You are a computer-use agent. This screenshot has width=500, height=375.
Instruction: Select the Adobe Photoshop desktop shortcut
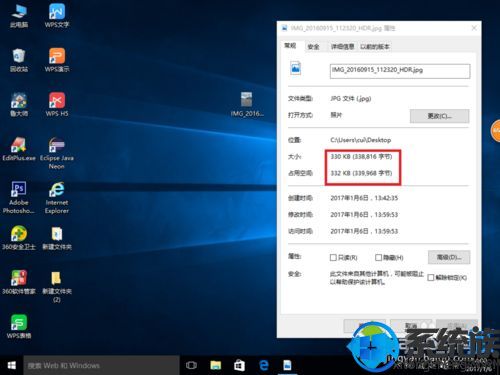pos(19,198)
